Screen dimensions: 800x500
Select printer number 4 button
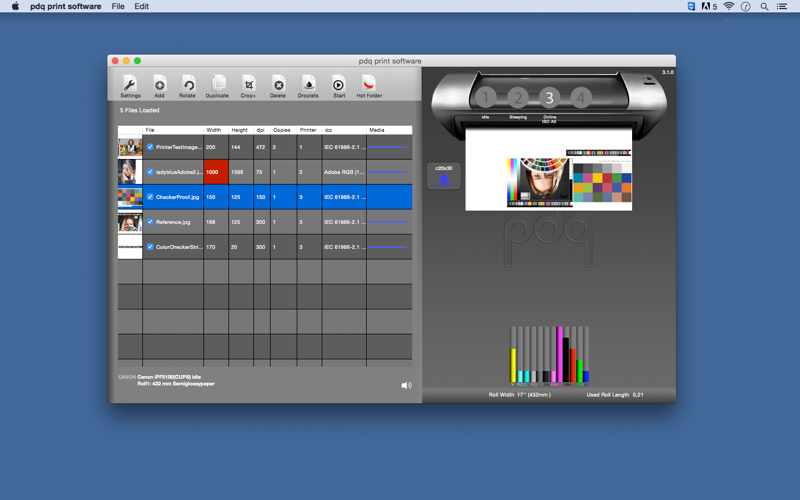click(581, 97)
